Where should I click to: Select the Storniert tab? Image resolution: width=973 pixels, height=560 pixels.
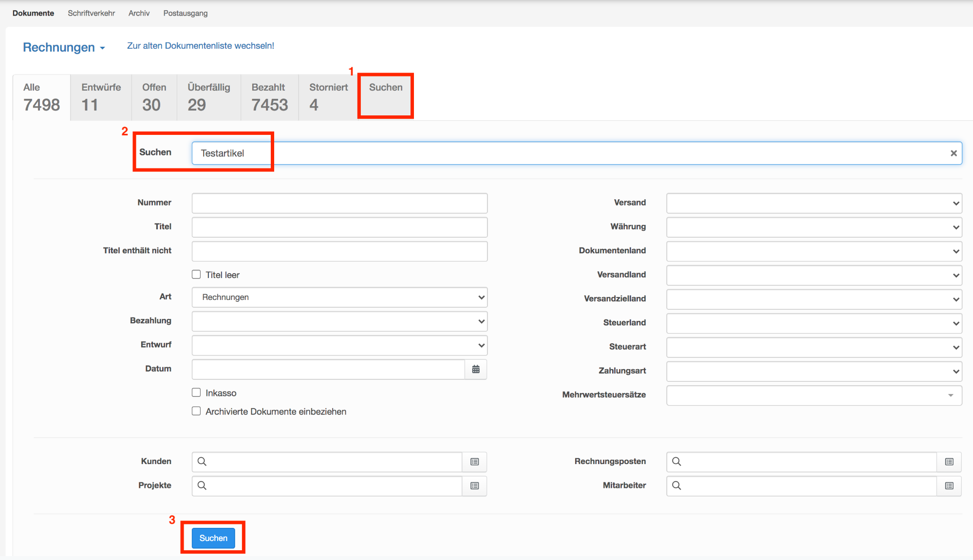[329, 97]
